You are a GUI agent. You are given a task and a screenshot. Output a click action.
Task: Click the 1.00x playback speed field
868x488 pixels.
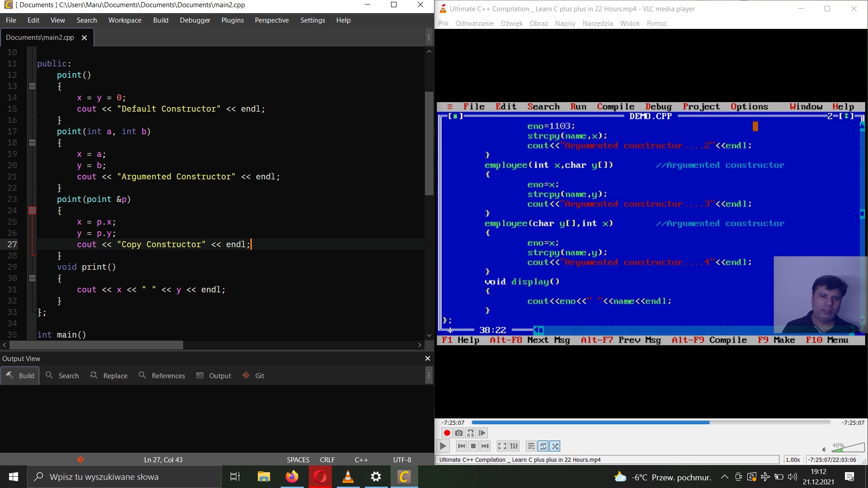coord(793,460)
